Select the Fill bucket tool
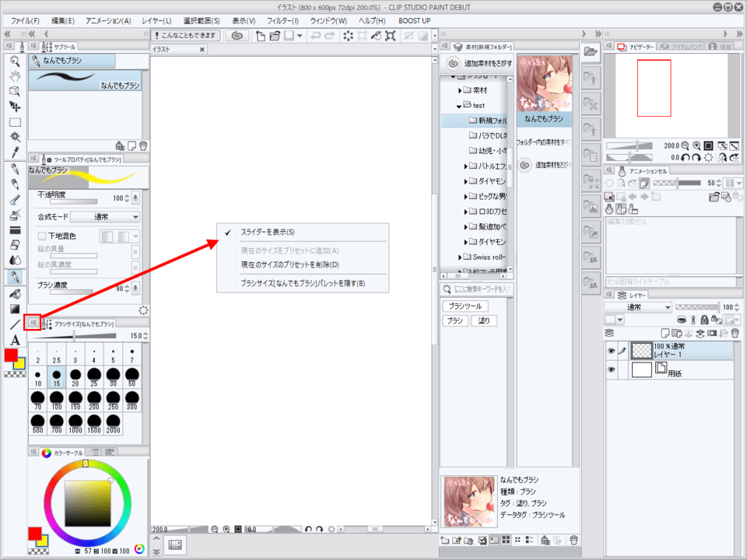The height and width of the screenshot is (560, 747). 15,294
